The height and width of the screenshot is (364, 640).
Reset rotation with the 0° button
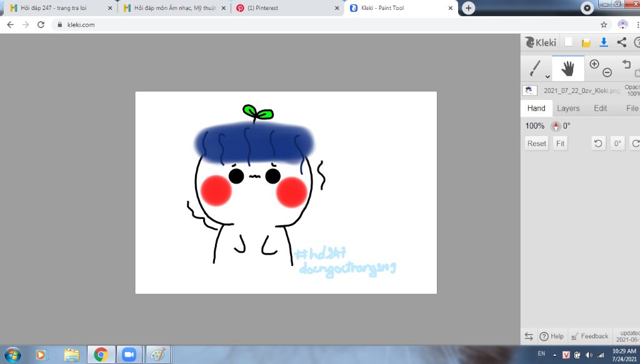[617, 144]
